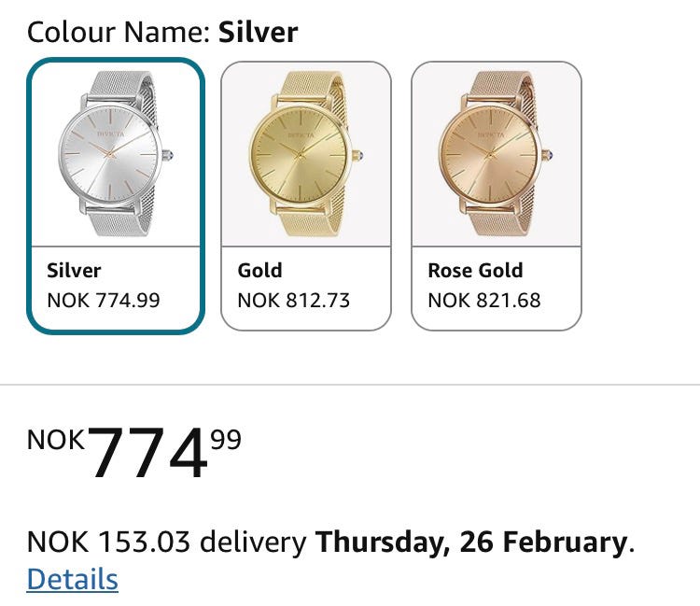
Task: Click the large main price 774
Action: [147, 455]
